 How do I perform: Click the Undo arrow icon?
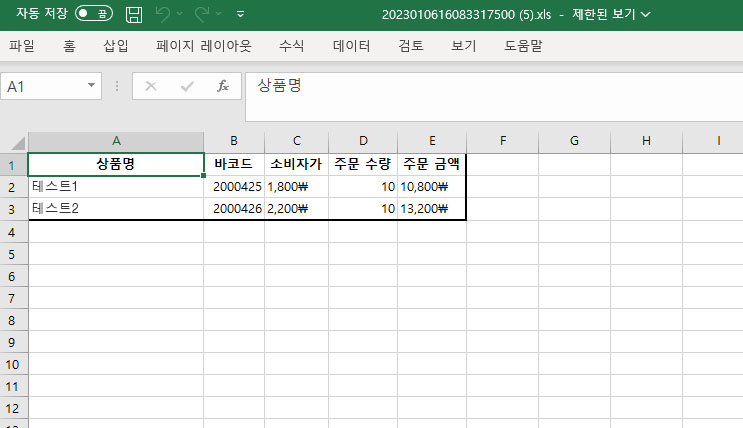[163, 15]
